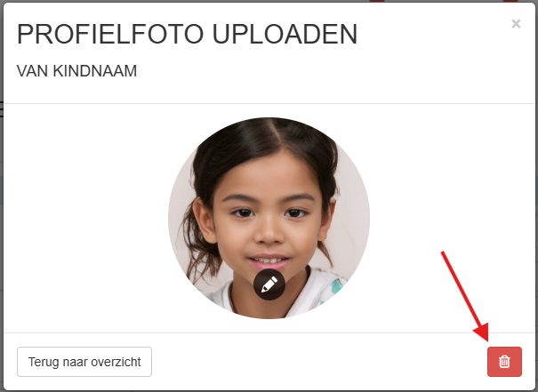Screen dimensions: 538x392
Task: Click the Terug naar overzicht label
Action: pyautogui.click(x=84, y=362)
